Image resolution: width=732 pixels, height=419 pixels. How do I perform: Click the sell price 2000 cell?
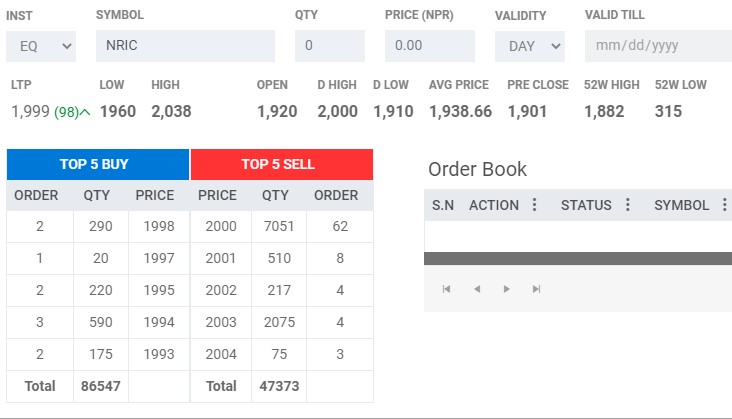pos(221,227)
